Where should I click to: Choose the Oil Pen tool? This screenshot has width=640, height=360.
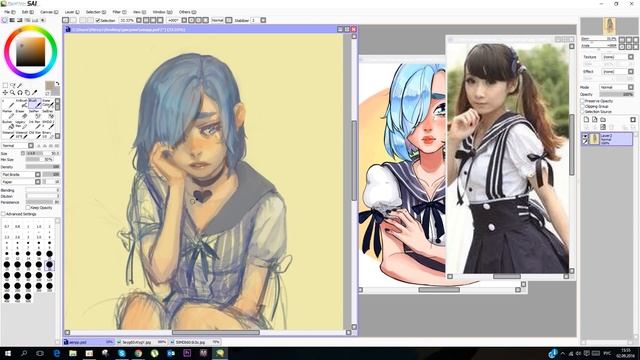35,135
